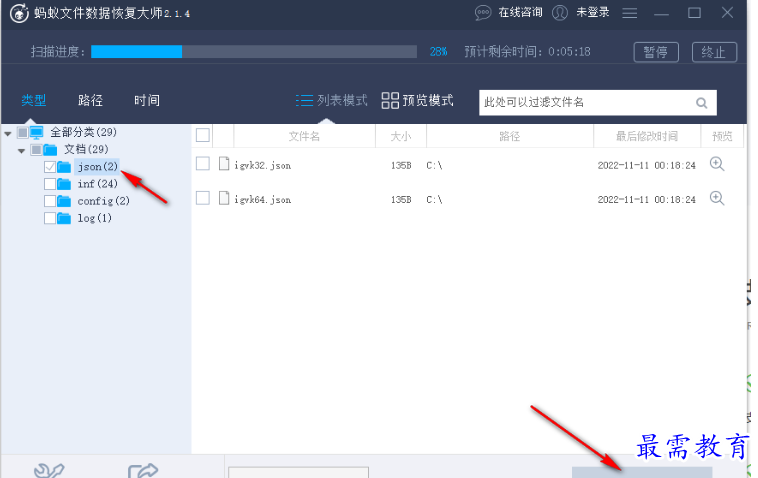Click the share arrow icon at bottom
The image size is (758, 478).
click(143, 470)
